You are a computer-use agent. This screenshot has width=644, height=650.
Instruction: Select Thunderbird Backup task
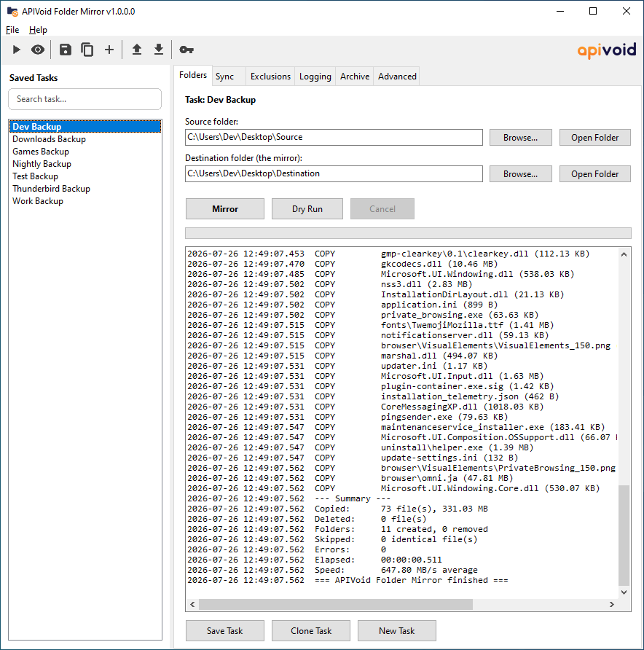[85, 189]
